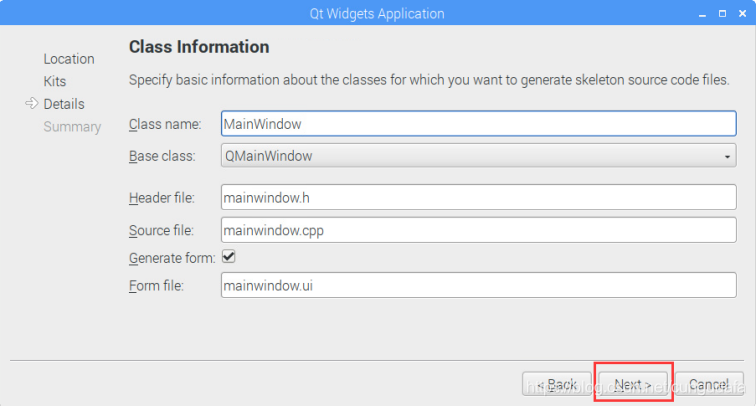
Task: Close the Qt Widgets Application window
Action: pyautogui.click(x=742, y=14)
